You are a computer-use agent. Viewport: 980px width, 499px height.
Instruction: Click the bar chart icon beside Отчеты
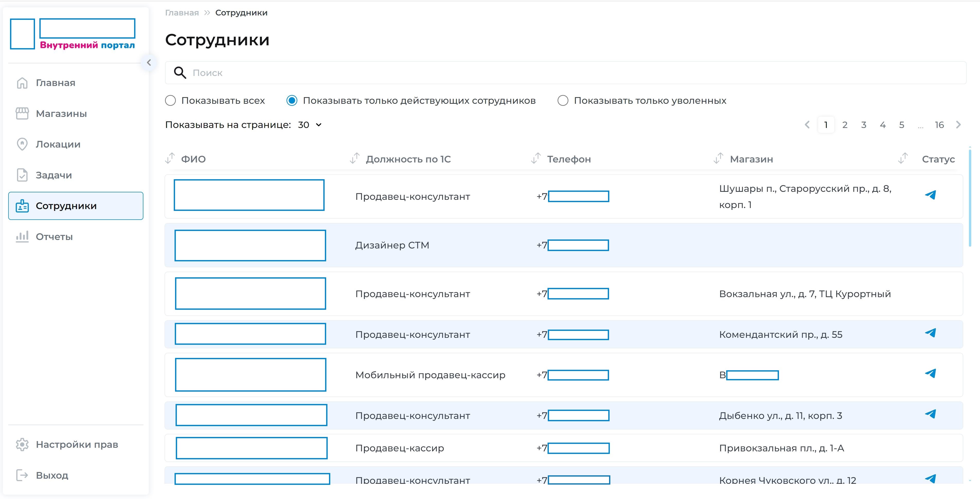[x=22, y=236]
